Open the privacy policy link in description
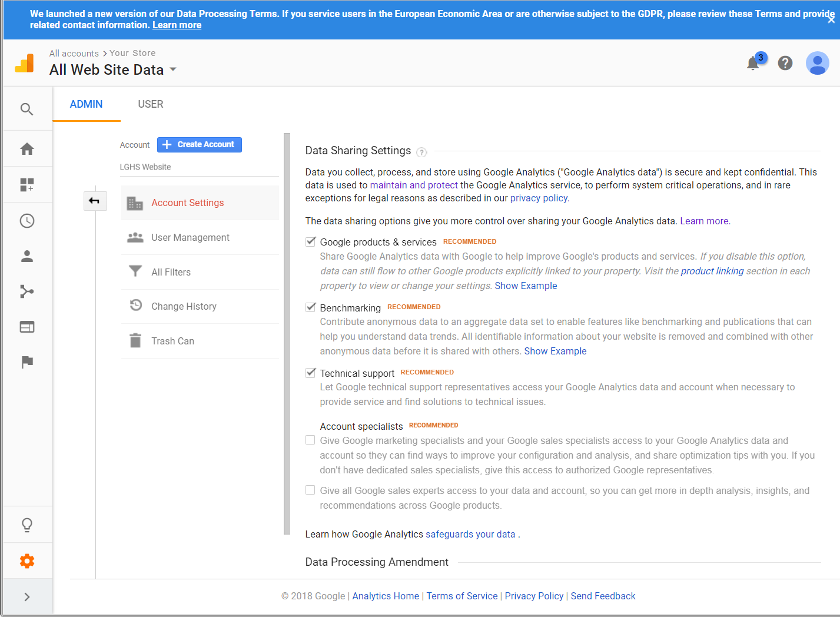840x617 pixels. pos(539,198)
